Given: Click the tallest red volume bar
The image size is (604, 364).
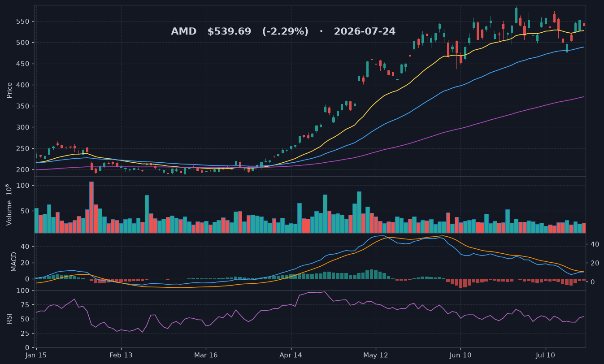Looking at the screenshot, I should tap(91, 207).
